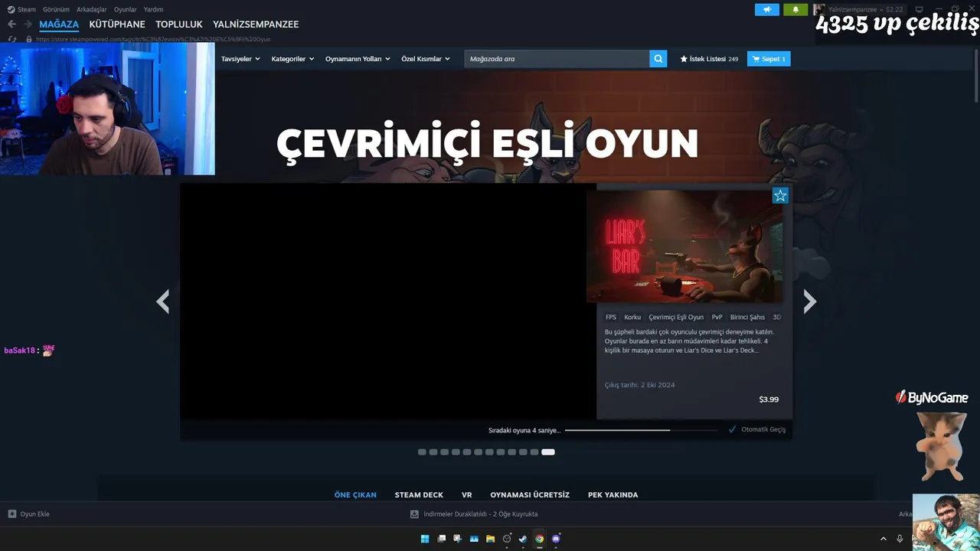Open the Oyunlar menu
The height and width of the screenshot is (551, 980).
point(126,9)
